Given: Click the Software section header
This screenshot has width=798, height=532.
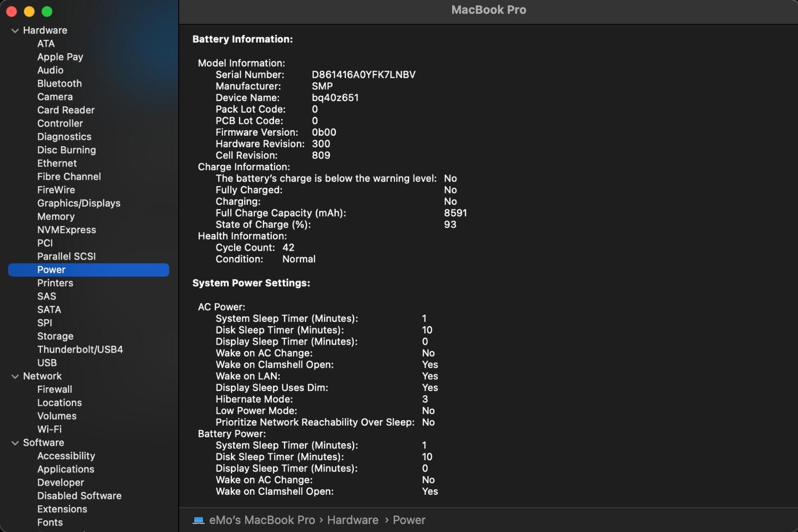Looking at the screenshot, I should tap(44, 443).
